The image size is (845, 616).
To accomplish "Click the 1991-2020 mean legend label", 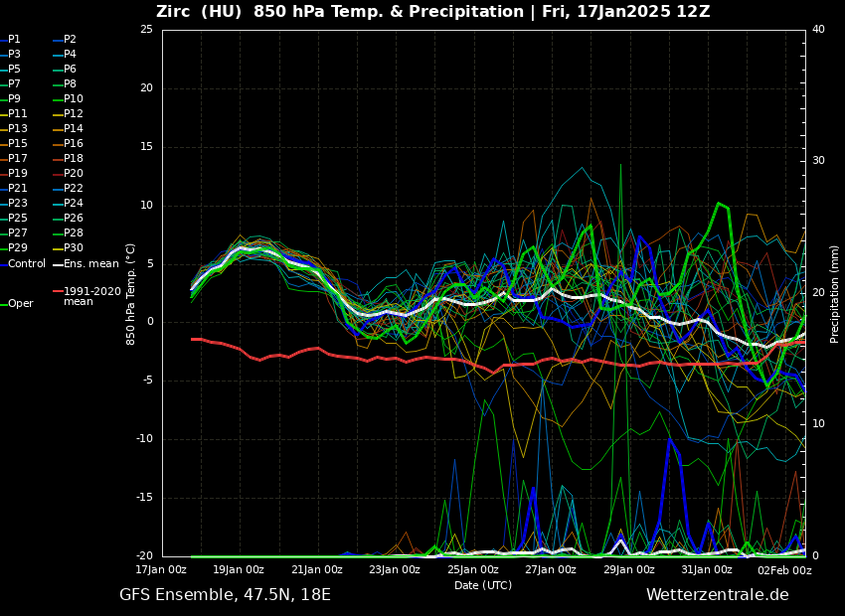I will point(91,296).
